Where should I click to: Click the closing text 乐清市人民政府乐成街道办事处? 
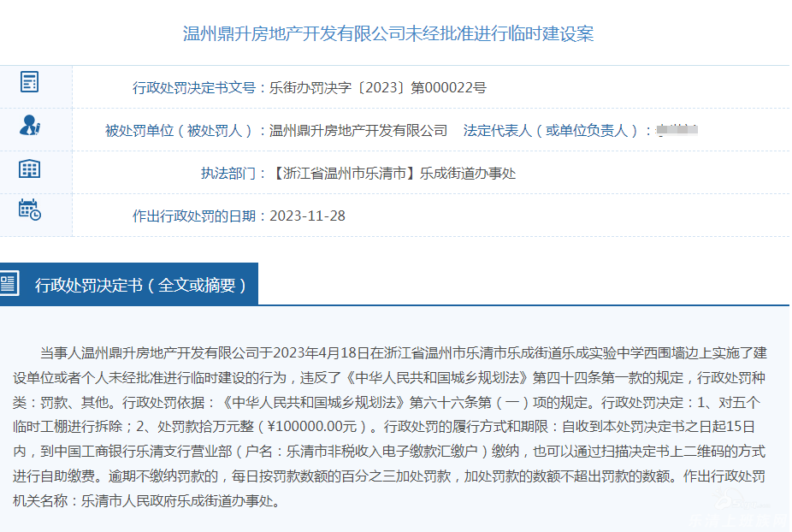point(177,500)
